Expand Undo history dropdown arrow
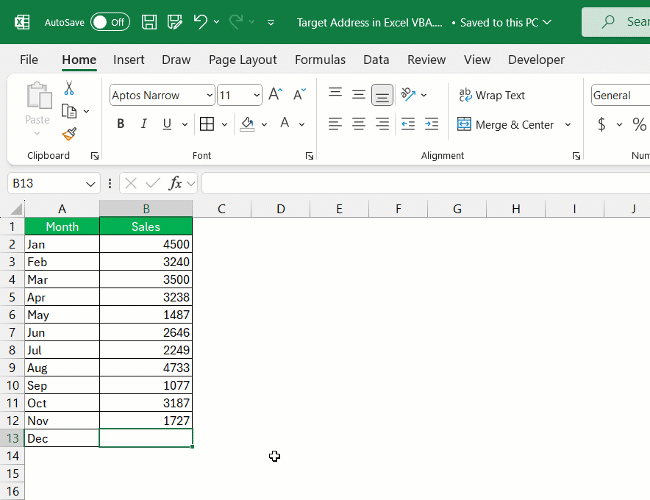The width and height of the screenshot is (650, 500). [x=216, y=22]
